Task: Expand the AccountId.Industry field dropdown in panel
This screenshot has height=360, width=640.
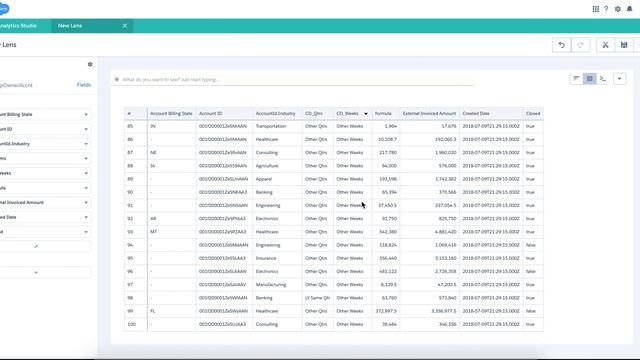Action: (86, 144)
